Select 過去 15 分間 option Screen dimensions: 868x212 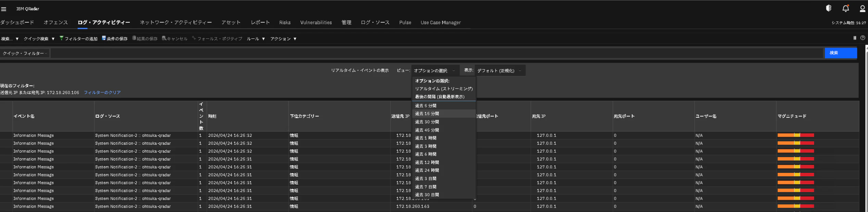[x=444, y=114]
